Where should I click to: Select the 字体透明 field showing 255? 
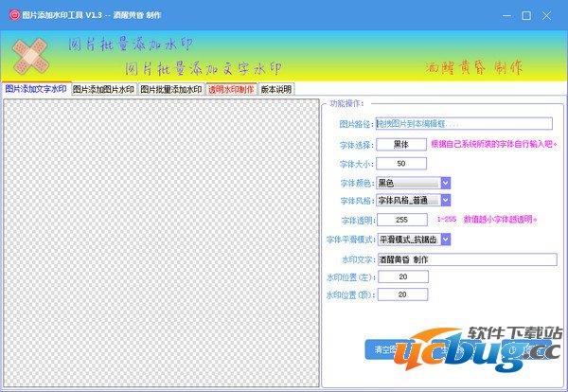coord(401,220)
